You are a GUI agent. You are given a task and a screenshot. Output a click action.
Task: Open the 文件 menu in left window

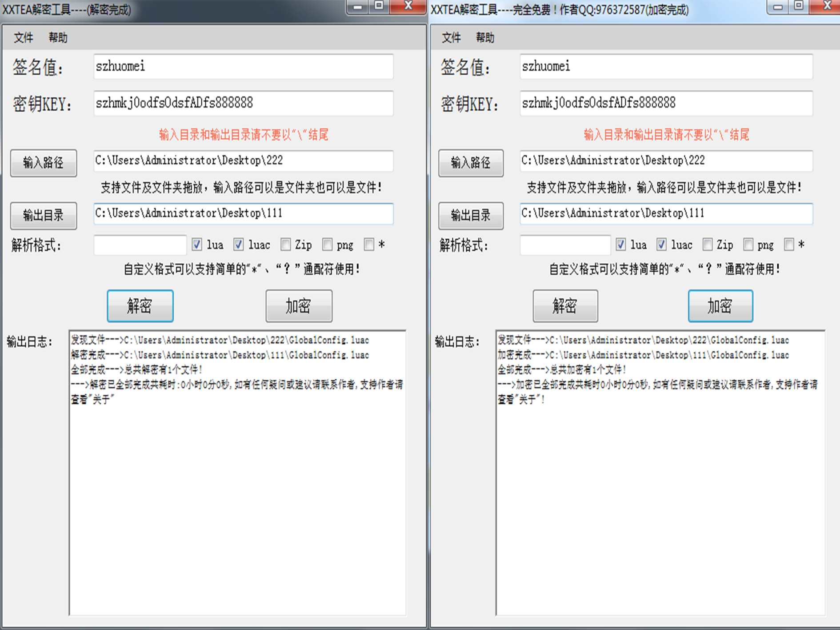point(24,38)
